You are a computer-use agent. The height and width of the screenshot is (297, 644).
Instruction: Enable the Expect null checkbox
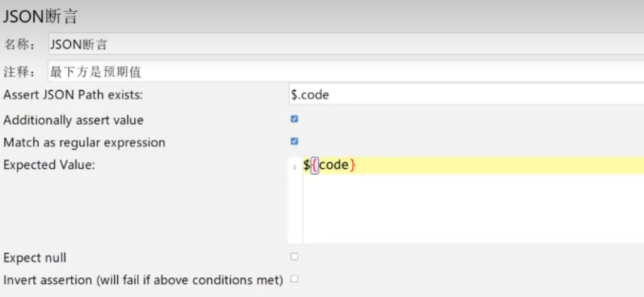(x=294, y=257)
